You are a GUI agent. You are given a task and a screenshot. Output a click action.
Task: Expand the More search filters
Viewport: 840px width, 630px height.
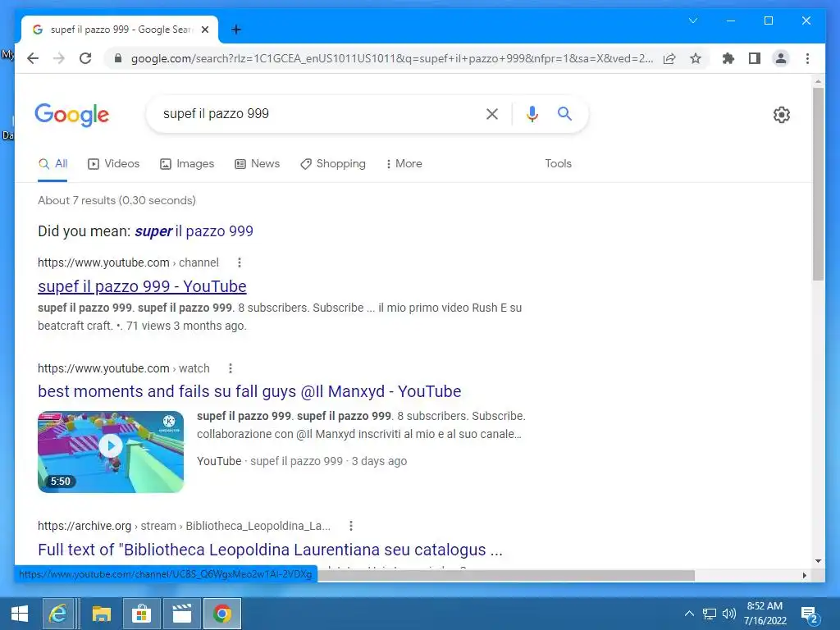coord(404,163)
